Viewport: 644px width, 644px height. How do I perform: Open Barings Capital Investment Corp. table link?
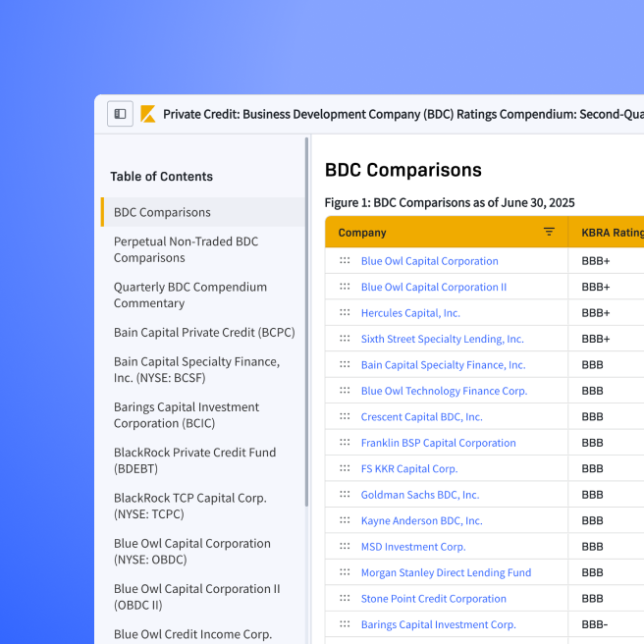[x=438, y=624]
